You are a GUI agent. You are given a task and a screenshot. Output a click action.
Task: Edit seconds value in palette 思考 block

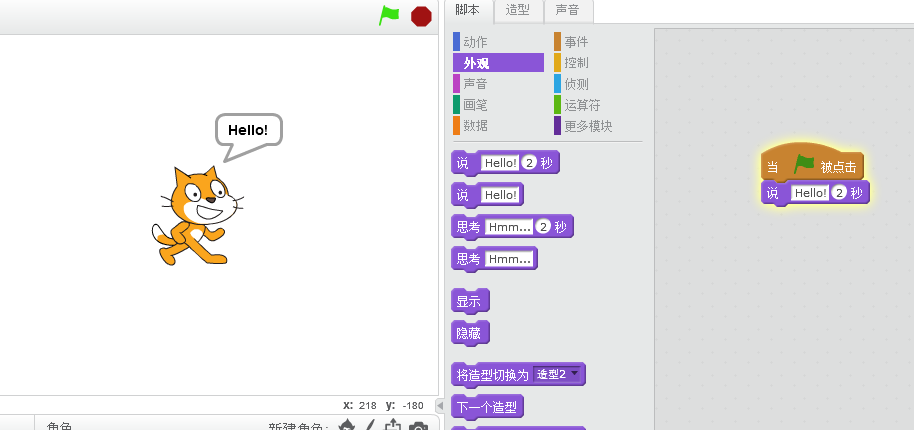543,227
